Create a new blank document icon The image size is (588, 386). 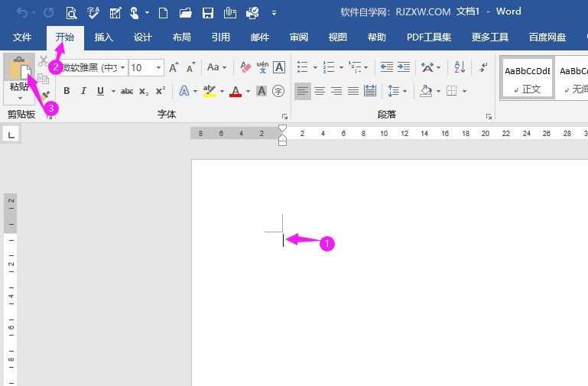click(163, 13)
